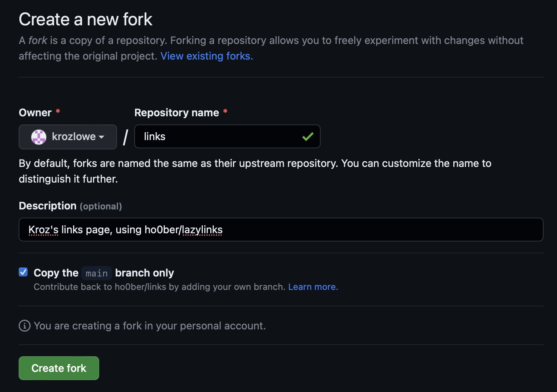Focus the Repository name field containing "links"
Image resolution: width=557 pixels, height=392 pixels.
(220, 137)
